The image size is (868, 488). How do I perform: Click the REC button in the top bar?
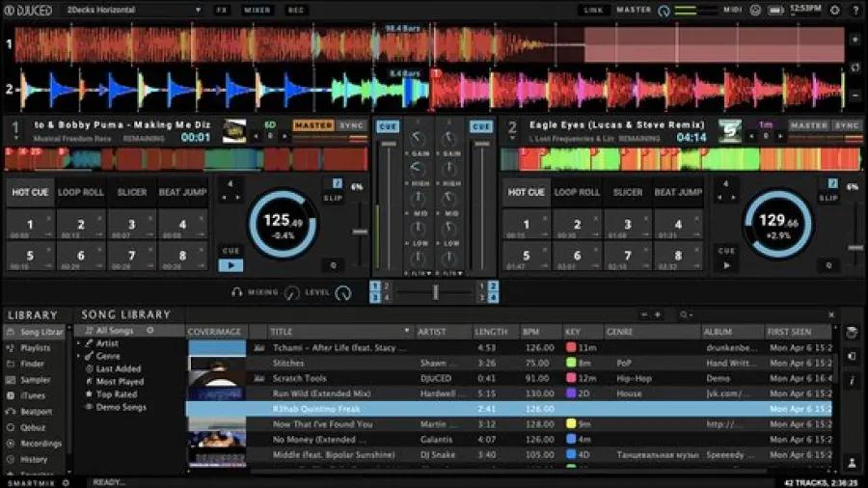coord(296,10)
